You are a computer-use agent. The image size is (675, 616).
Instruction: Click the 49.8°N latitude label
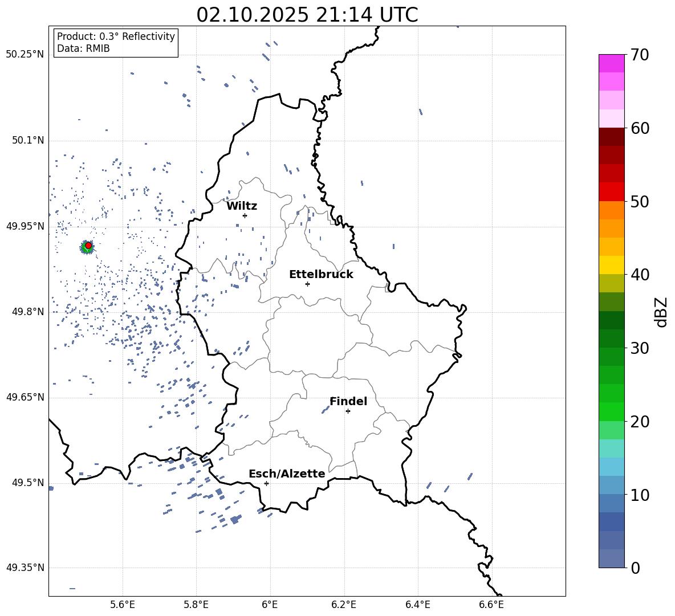click(28, 312)
